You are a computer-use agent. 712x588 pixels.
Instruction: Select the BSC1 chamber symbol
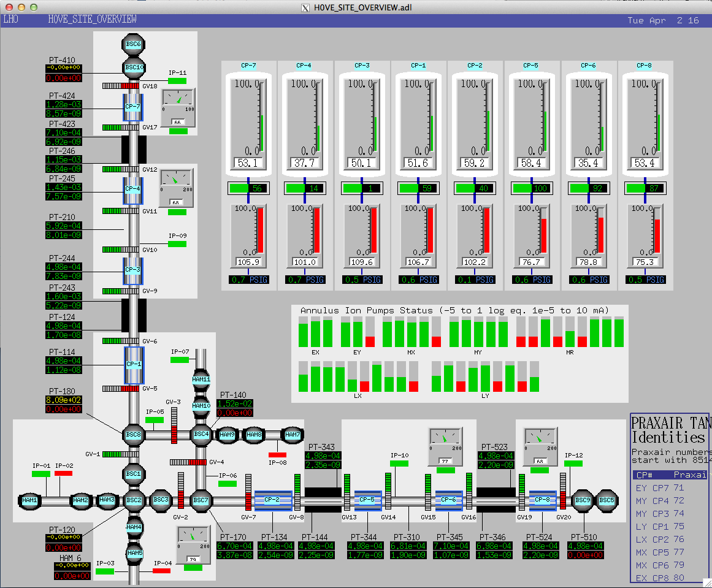click(x=134, y=473)
